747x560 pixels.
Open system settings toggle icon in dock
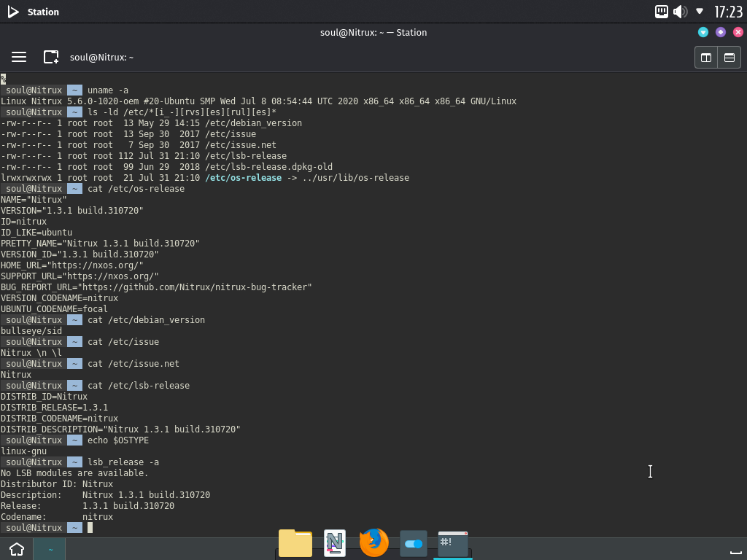tap(414, 543)
